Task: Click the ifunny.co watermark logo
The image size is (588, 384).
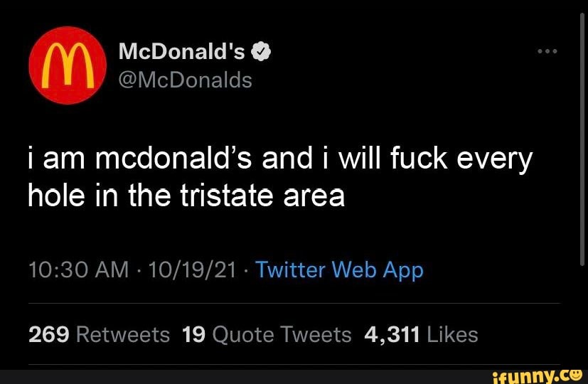Action: pos(544,374)
